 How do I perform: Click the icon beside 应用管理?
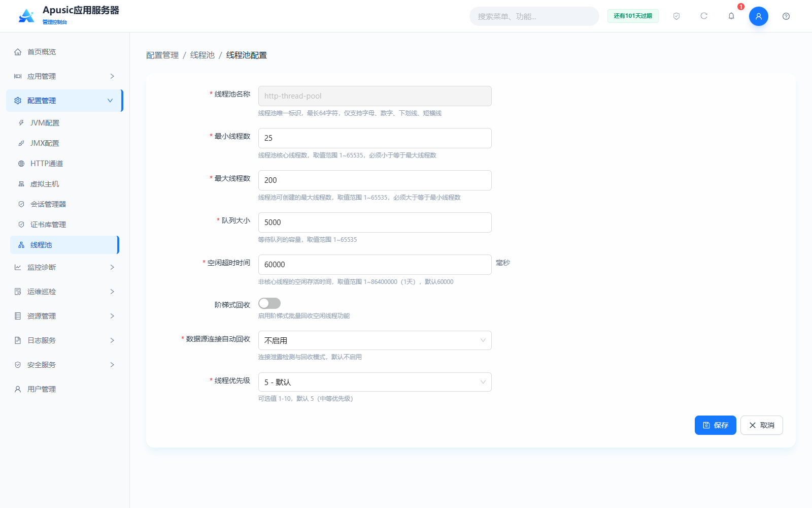point(18,76)
